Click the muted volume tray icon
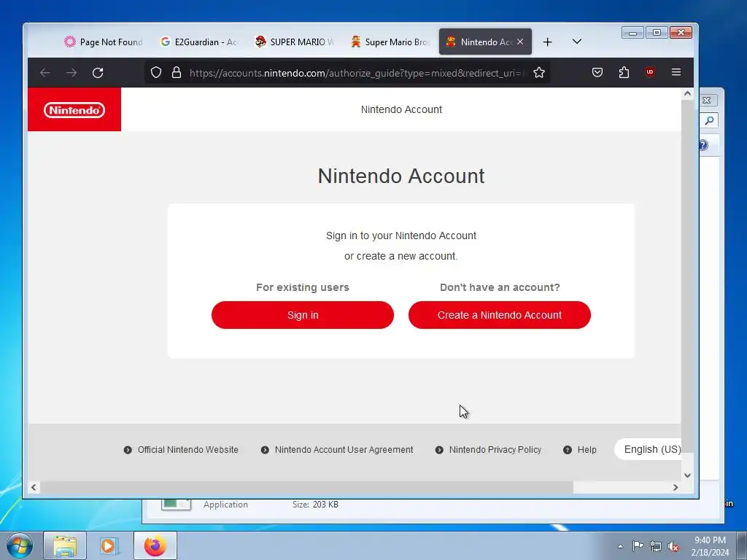Screen dimensions: 747x560 673,546
